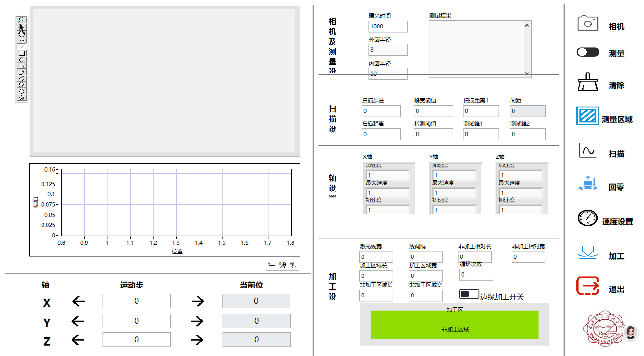The height and width of the screenshot is (356, 644).
Task: Open zoom options in the graph palette
Action: click(283, 265)
